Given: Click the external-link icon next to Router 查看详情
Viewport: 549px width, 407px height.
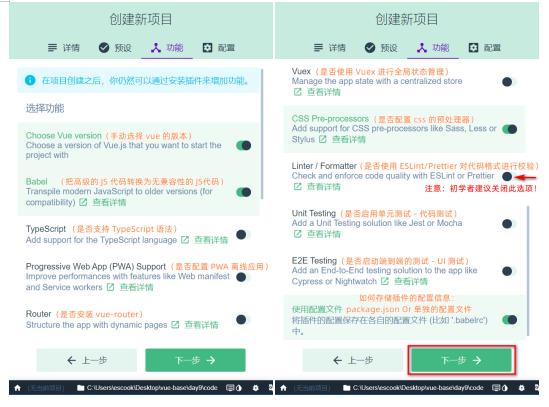Looking at the screenshot, I should coord(175,325).
